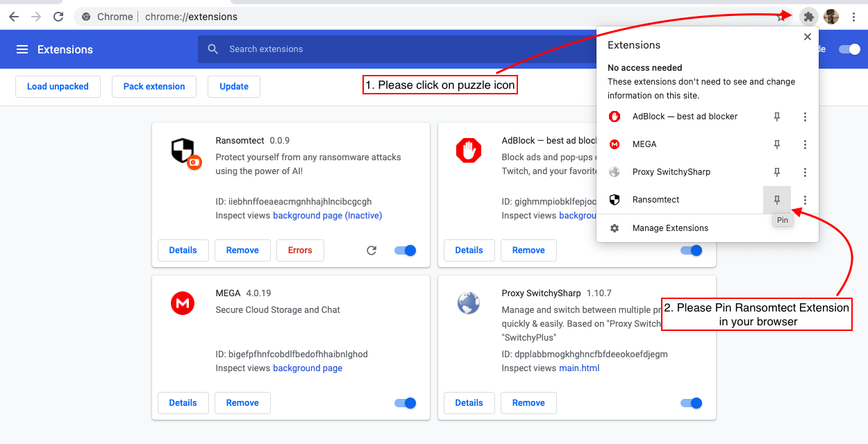The image size is (868, 444).
Task: Pin the AdBlock extension
Action: 777,117
